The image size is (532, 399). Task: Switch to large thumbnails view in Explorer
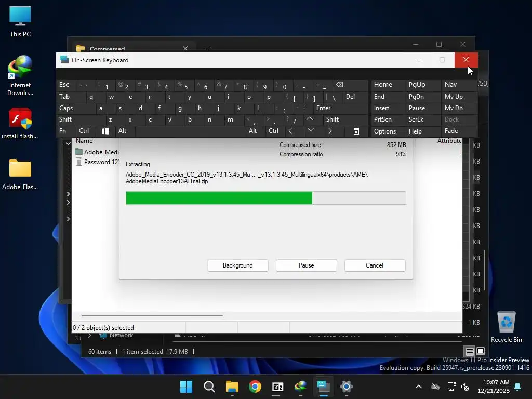point(481,351)
